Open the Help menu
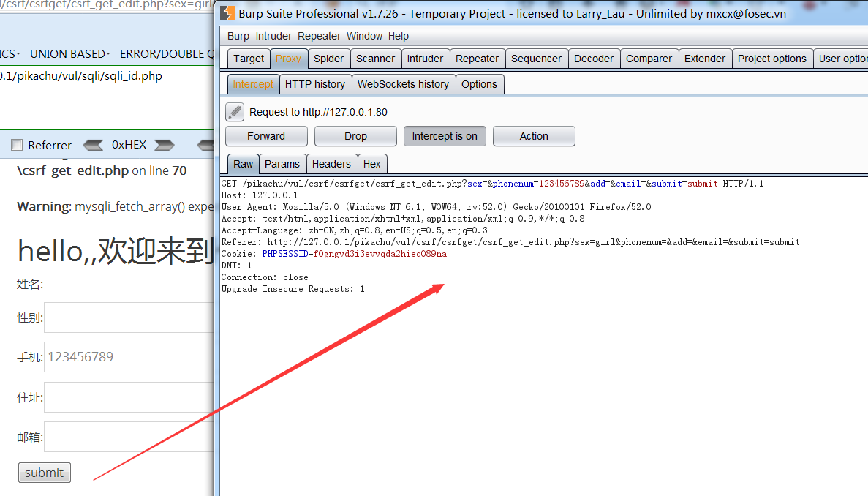 398,36
